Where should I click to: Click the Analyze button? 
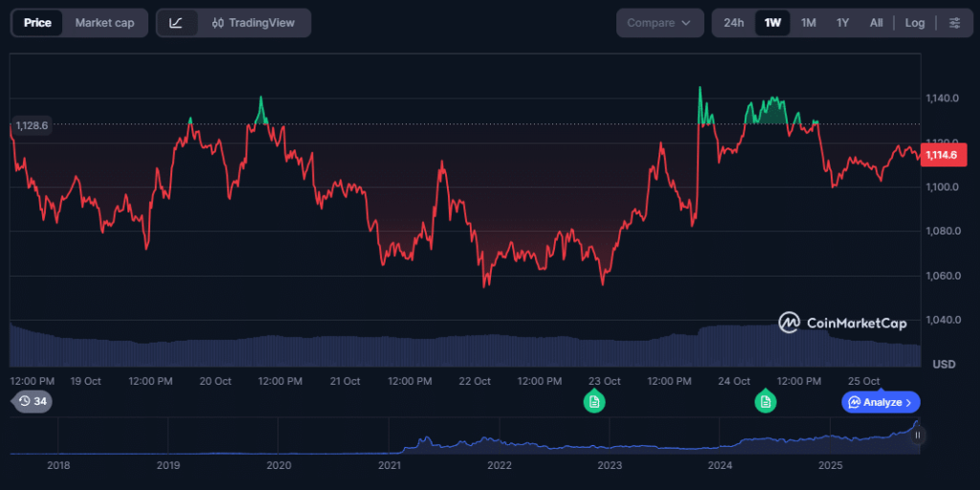click(880, 403)
